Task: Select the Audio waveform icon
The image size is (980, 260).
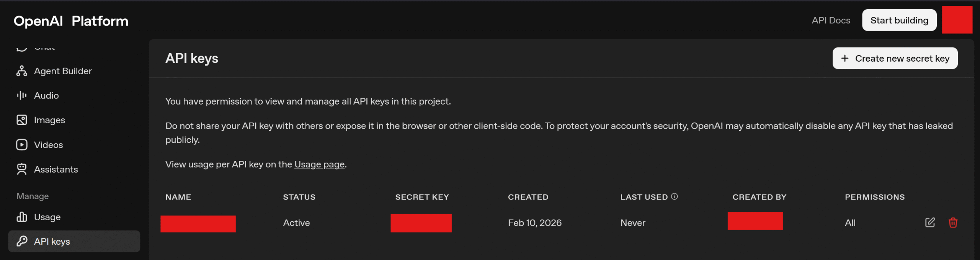Action: [22, 95]
